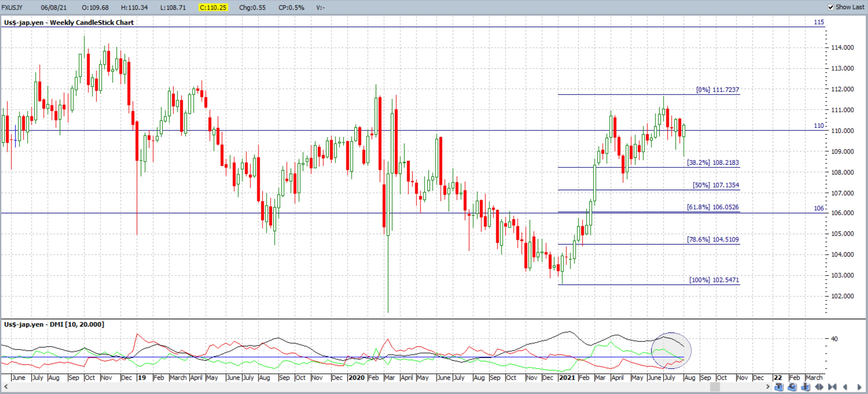Screen dimensions: 868x394
Task: Click the Fibonacci [50%] 107.1354 label
Action: point(716,185)
